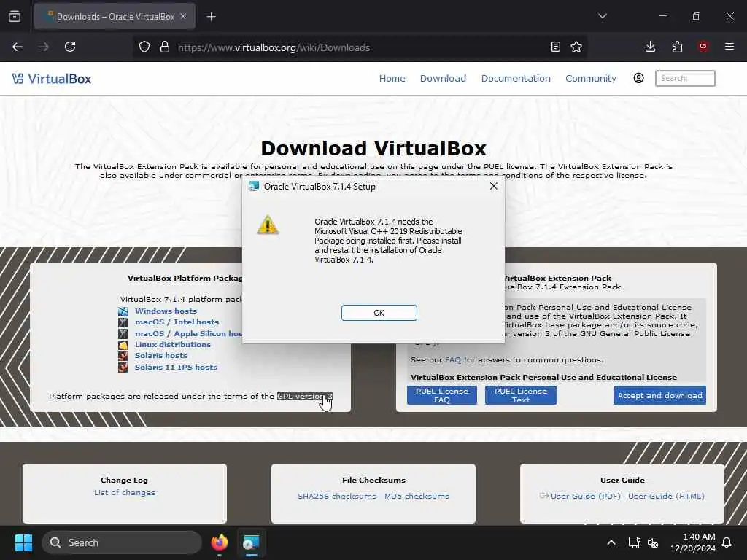The image size is (747, 560).
Task: Click the setup installer icon in dialog title
Action: click(254, 186)
